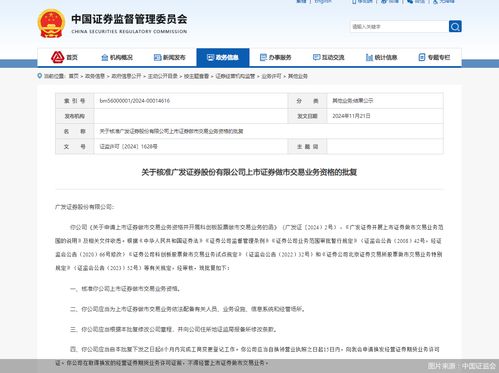Follow the 政务信息 breadcrumb link
Viewport: 499px width, 373px height.
coord(95,76)
